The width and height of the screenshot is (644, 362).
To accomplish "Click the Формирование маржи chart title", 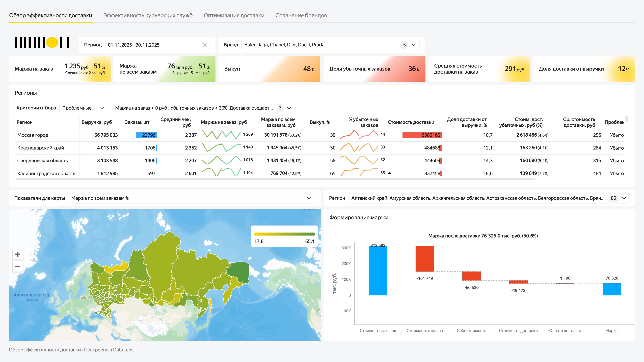I will coord(359,218).
